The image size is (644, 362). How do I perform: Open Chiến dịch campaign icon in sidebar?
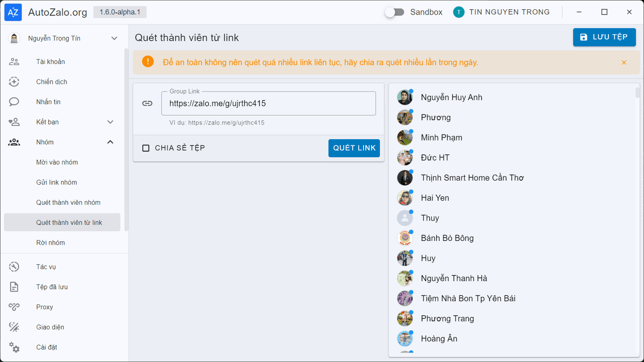14,82
